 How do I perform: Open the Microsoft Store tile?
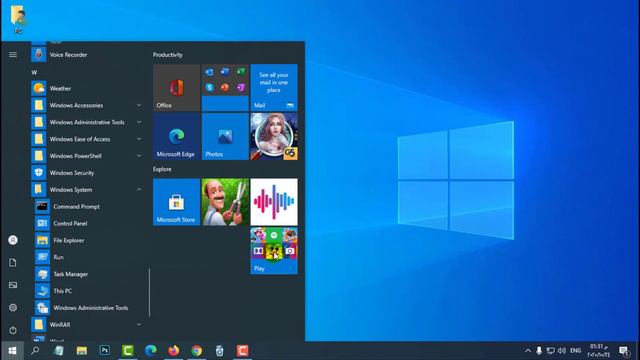coord(176,202)
